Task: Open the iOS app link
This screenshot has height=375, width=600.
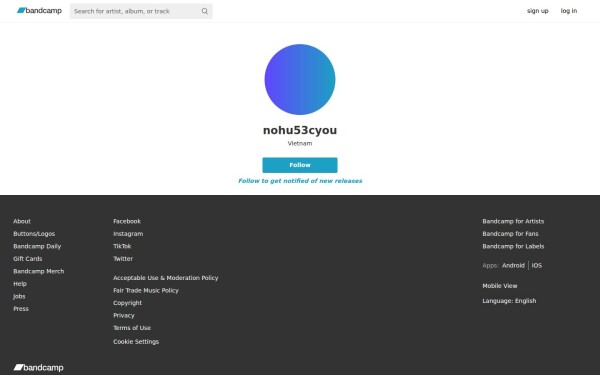Action: [536, 266]
